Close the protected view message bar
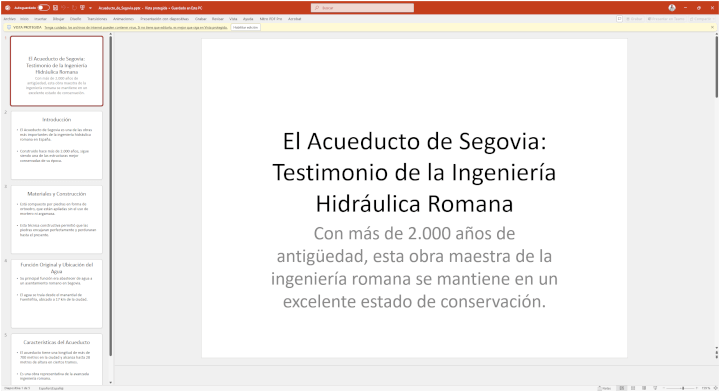The width and height of the screenshot is (720, 392). 712,28
